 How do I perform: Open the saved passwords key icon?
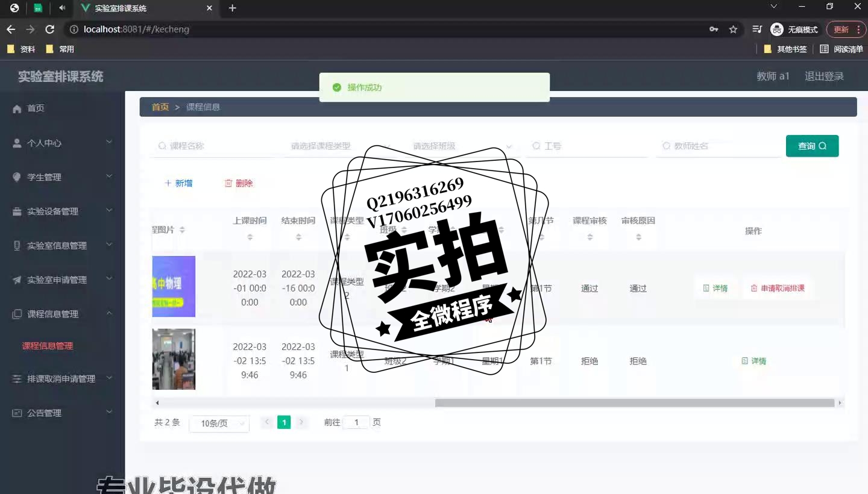(714, 29)
